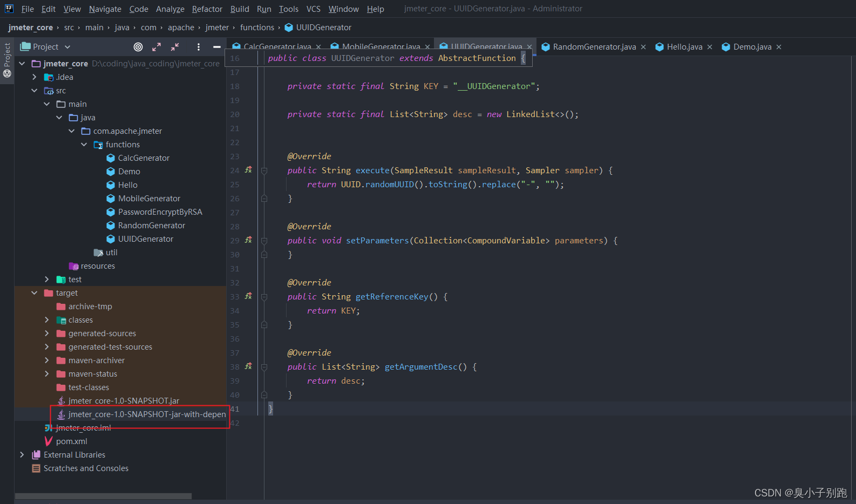
Task: Close the Demo.java tab
Action: (779, 47)
